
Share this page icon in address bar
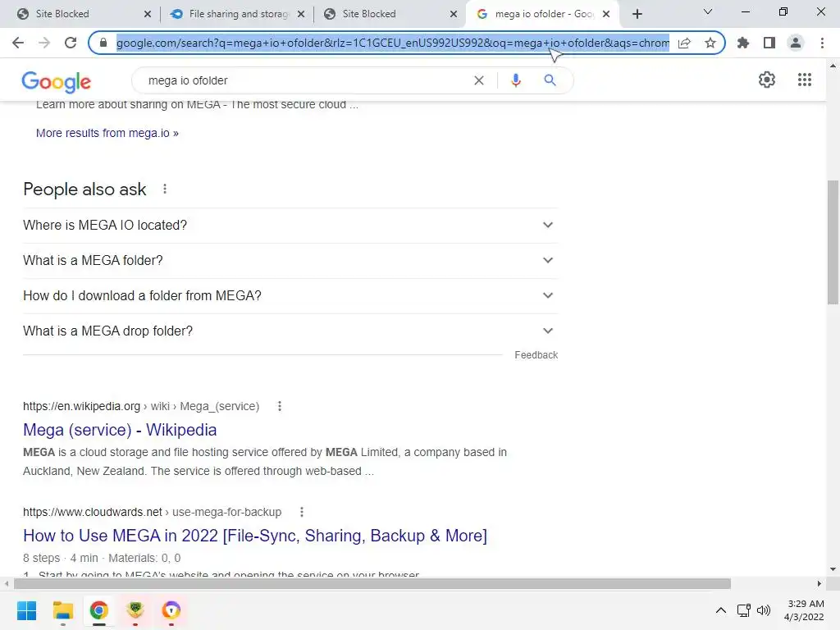point(684,43)
